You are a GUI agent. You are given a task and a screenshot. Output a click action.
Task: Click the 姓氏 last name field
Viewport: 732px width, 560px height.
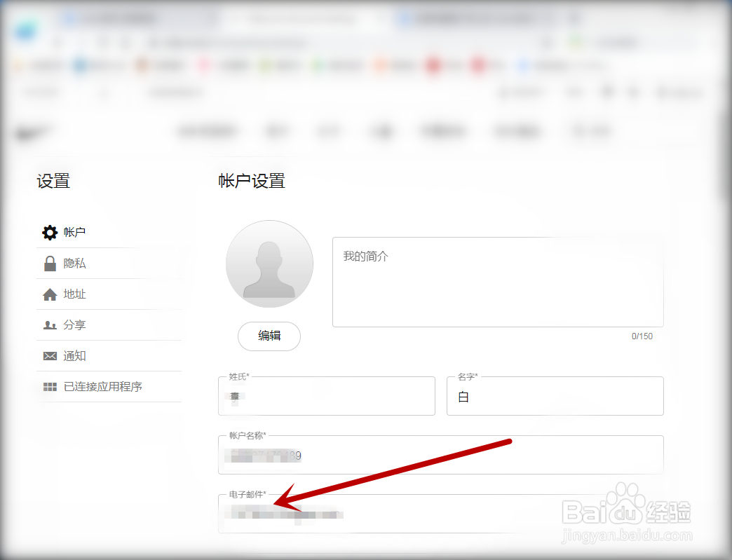326,396
